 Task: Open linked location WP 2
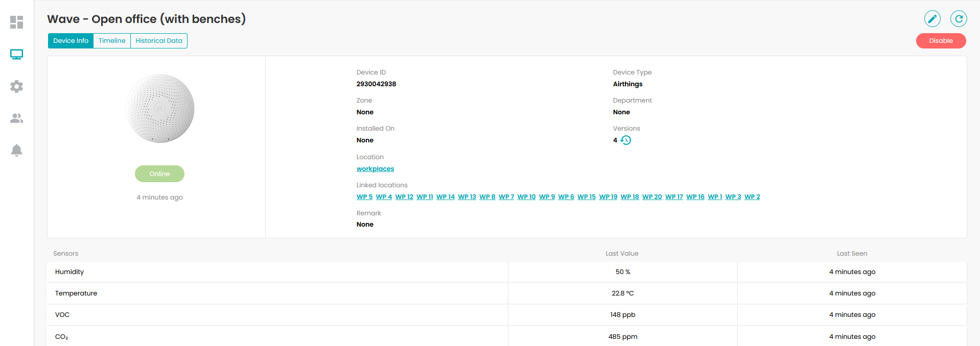click(x=752, y=197)
